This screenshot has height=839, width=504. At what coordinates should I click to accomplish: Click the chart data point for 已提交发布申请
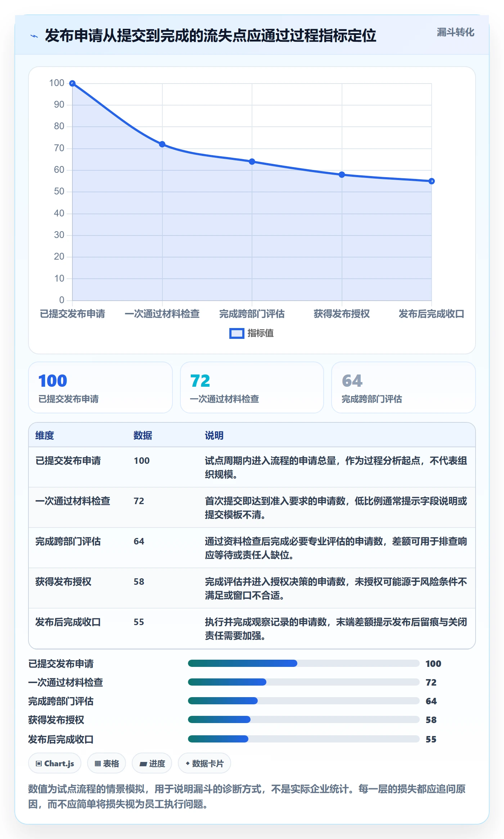[72, 84]
